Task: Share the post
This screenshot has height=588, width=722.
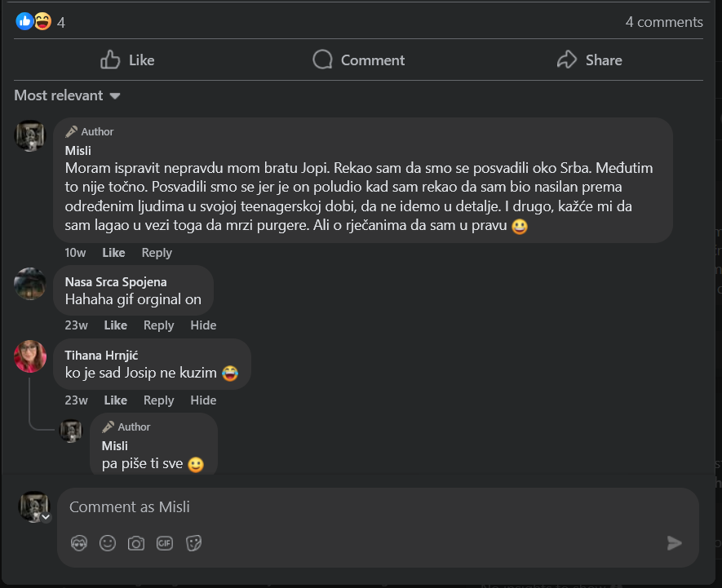Action: tap(589, 60)
